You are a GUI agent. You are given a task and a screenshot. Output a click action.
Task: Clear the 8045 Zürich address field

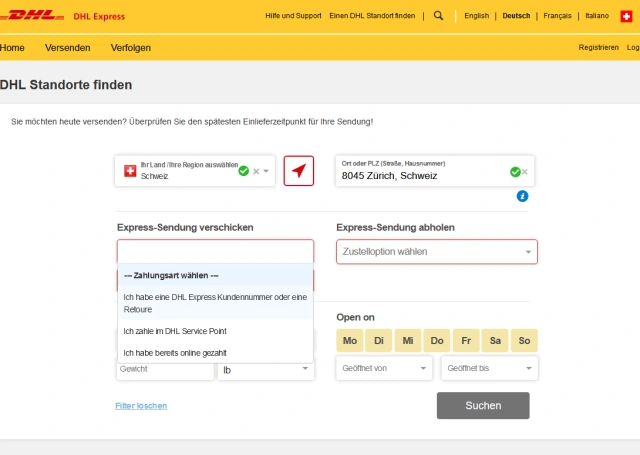coord(525,172)
